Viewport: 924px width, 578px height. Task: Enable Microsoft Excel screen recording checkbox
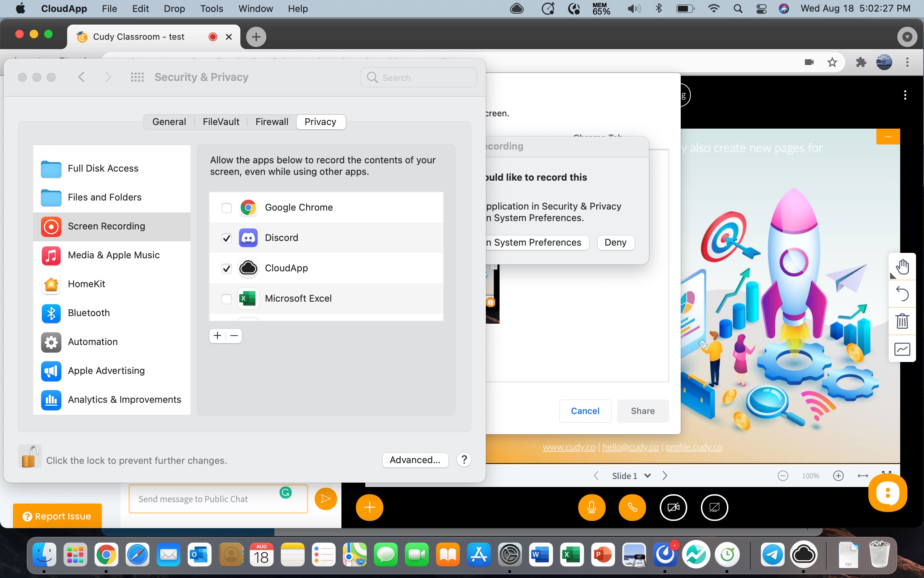click(x=227, y=298)
